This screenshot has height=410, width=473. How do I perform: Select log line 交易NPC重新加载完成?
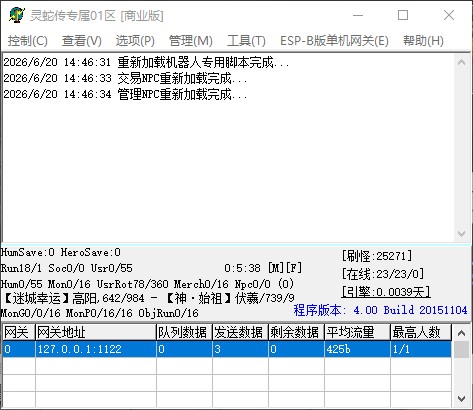pos(125,78)
